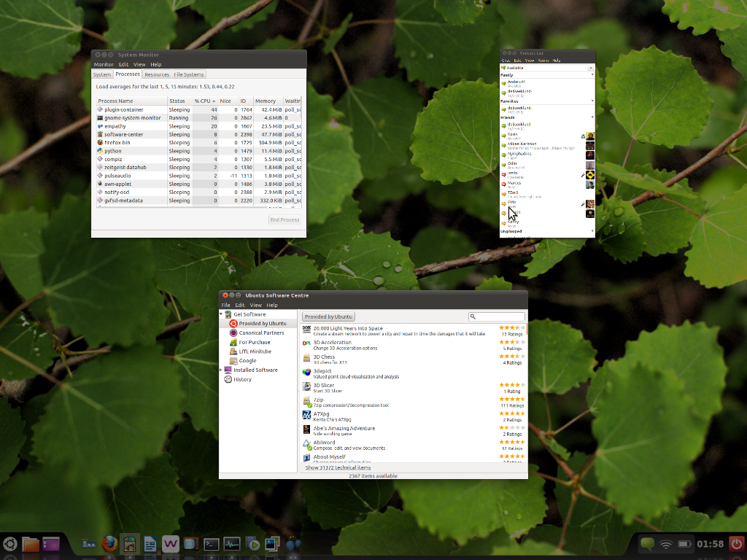Open the Wi-Fi network indicator
Viewport: 747px width, 560px height.
pyautogui.click(x=665, y=544)
